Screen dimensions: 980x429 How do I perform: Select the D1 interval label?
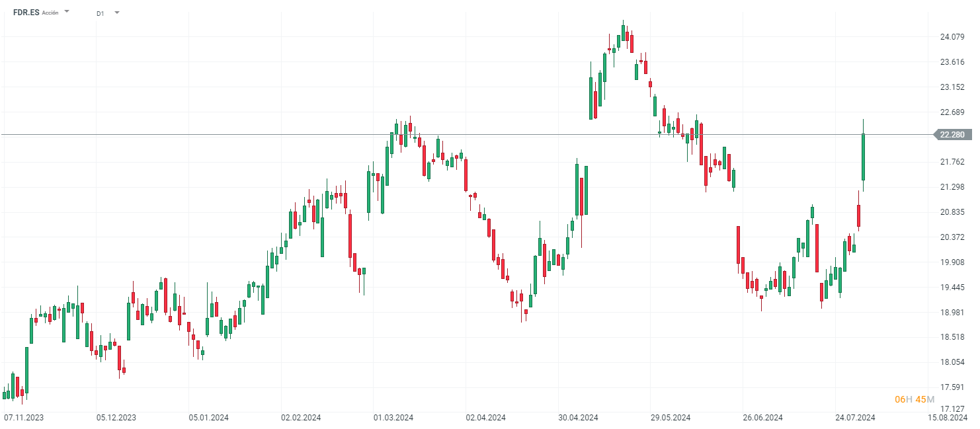100,13
